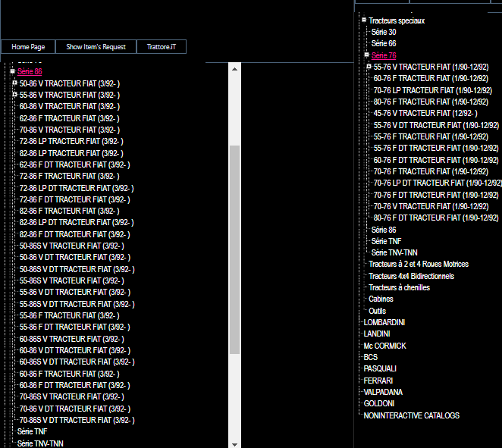Screen dimensions: 502x448
Task: Select 60-86 V TRACTEUR FIAT (3/92-)
Action: point(70,106)
